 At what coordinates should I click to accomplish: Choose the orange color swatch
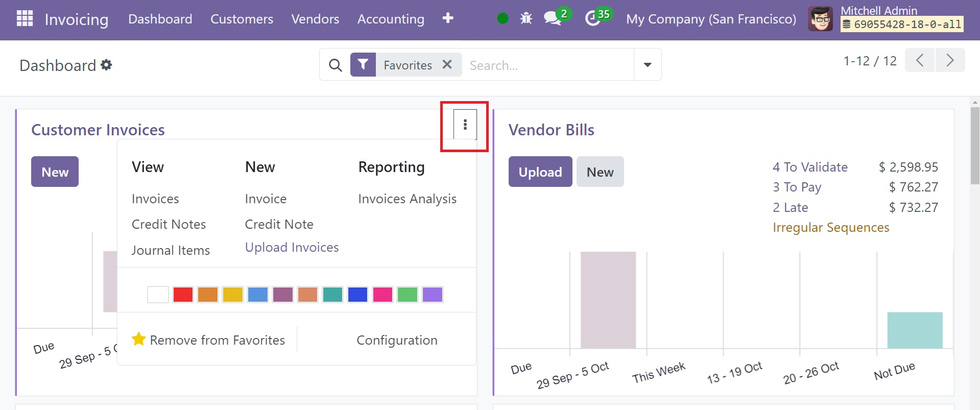click(208, 295)
